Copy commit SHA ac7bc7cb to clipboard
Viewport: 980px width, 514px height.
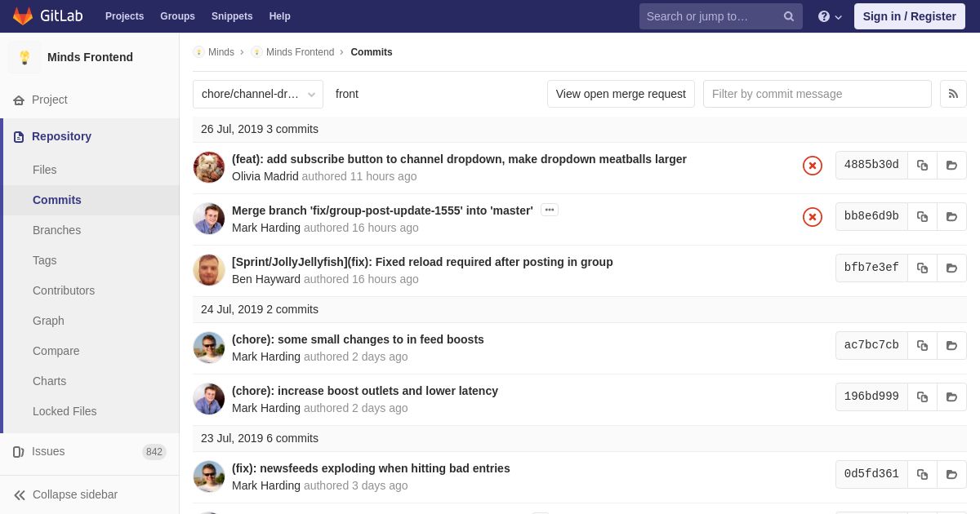click(x=922, y=345)
